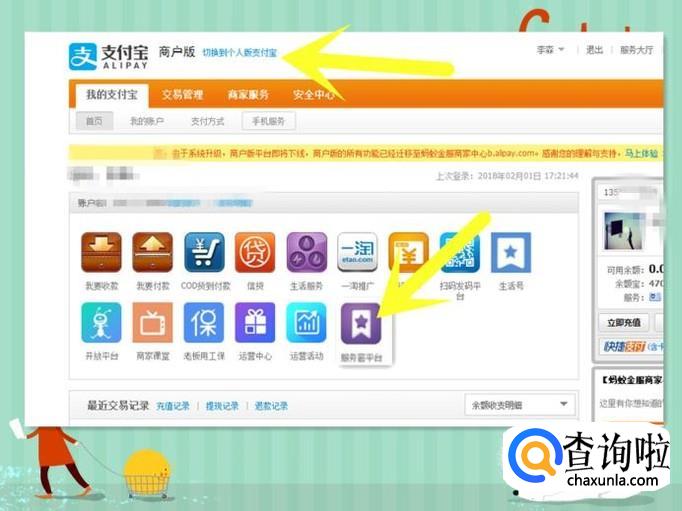Open the 服务窗平台 purple star icon
The width and height of the screenshot is (682, 511).
click(361, 324)
